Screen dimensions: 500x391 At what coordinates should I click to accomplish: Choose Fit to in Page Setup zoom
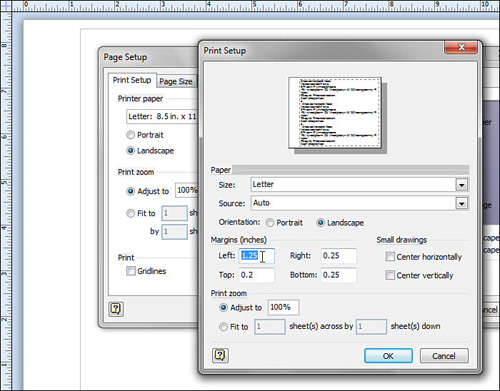click(130, 213)
